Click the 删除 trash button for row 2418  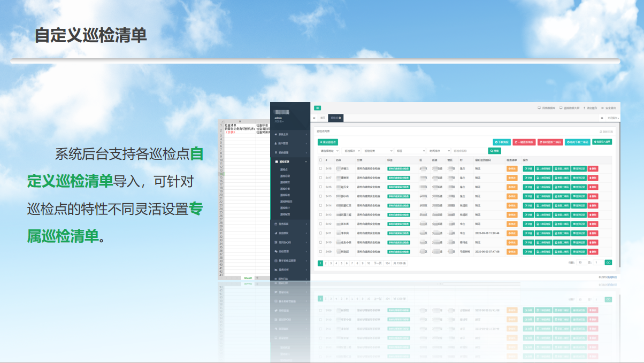point(593,169)
